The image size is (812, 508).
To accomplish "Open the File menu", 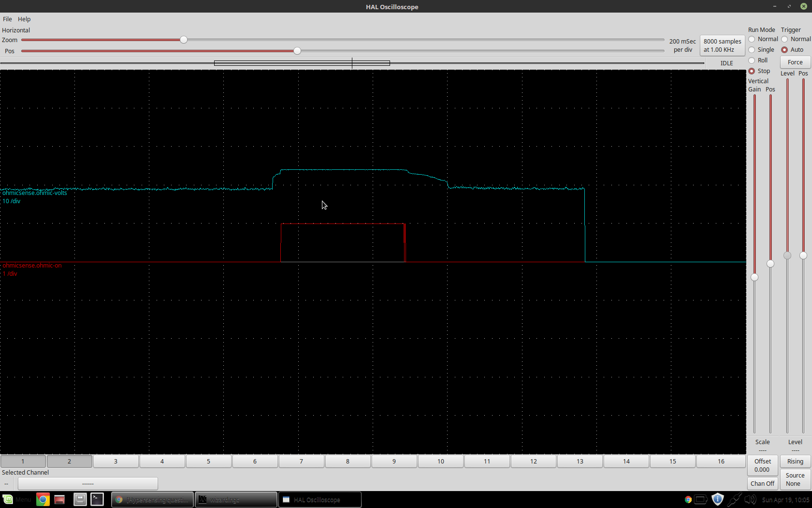I will tap(7, 19).
